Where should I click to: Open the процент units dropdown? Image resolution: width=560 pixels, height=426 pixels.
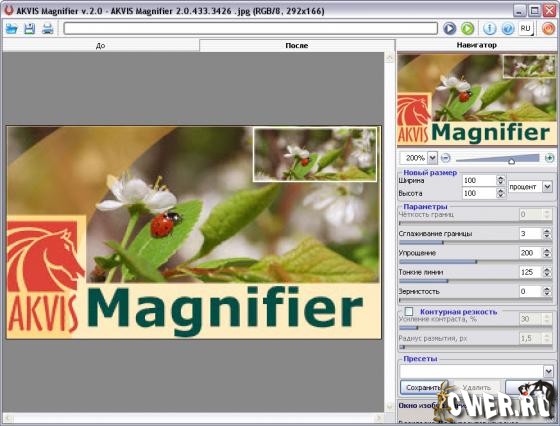pyautogui.click(x=547, y=186)
